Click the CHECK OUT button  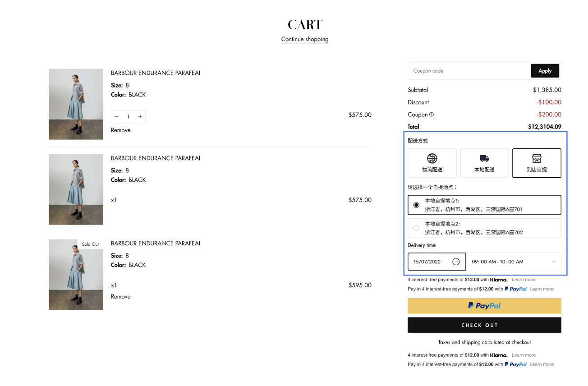[484, 325]
